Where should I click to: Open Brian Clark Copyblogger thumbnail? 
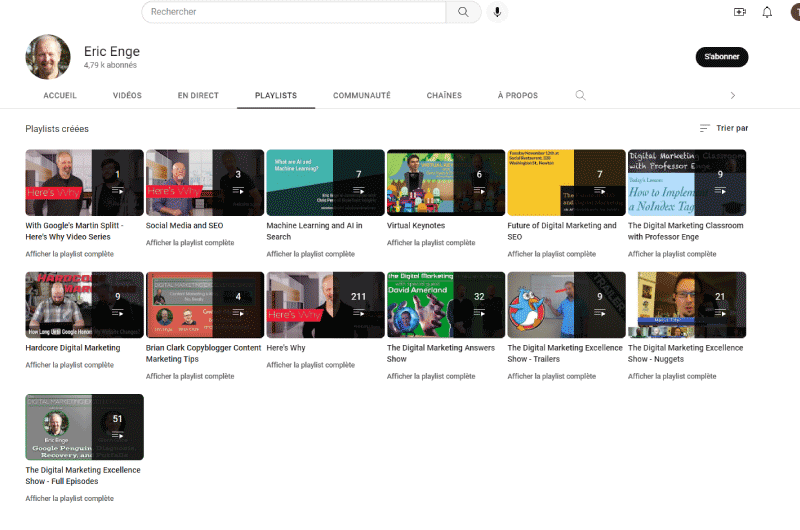[205, 305]
